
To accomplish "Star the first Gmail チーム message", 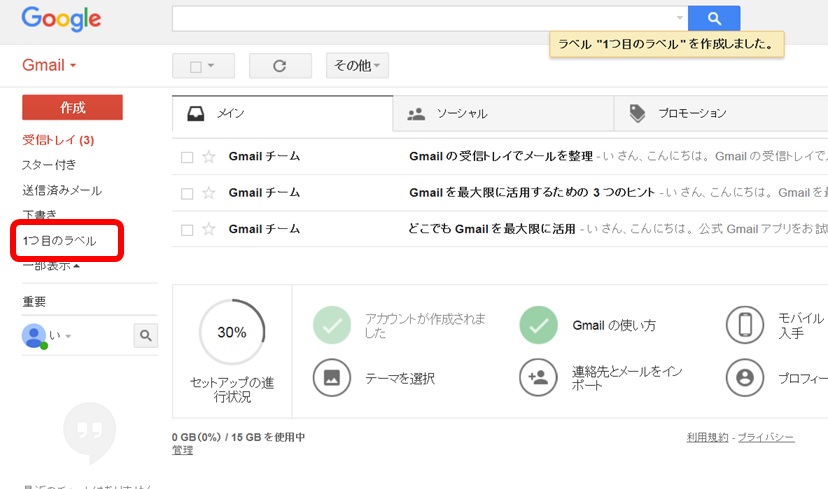I will click(x=209, y=157).
